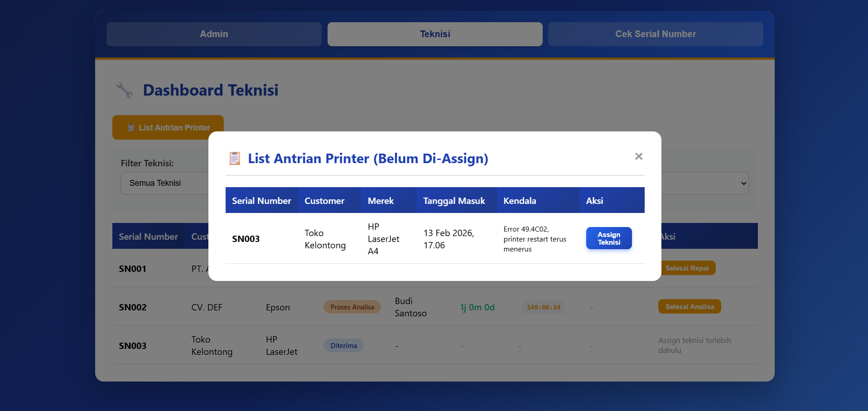The height and width of the screenshot is (411, 868).
Task: Click the SN002 row serial number
Action: click(x=133, y=307)
